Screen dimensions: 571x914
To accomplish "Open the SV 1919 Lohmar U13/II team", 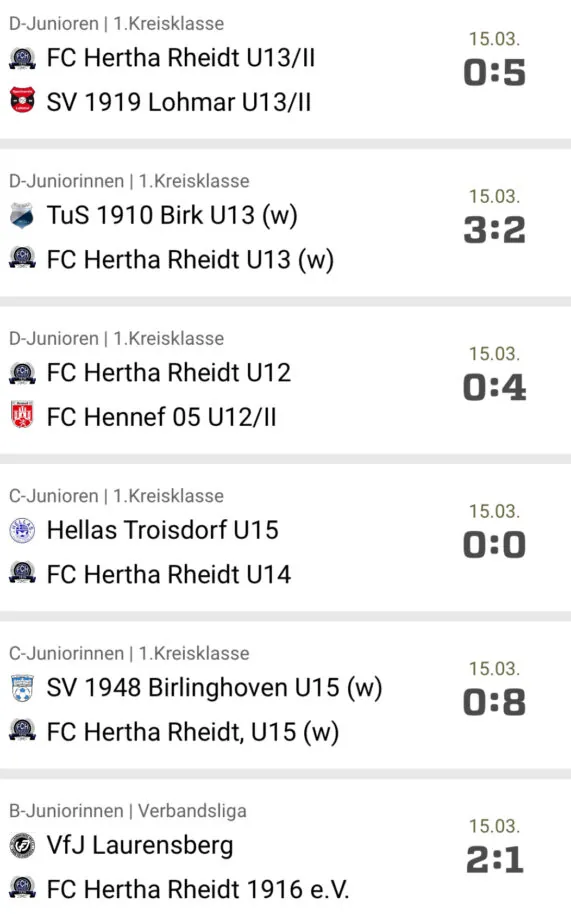I will click(x=178, y=102).
